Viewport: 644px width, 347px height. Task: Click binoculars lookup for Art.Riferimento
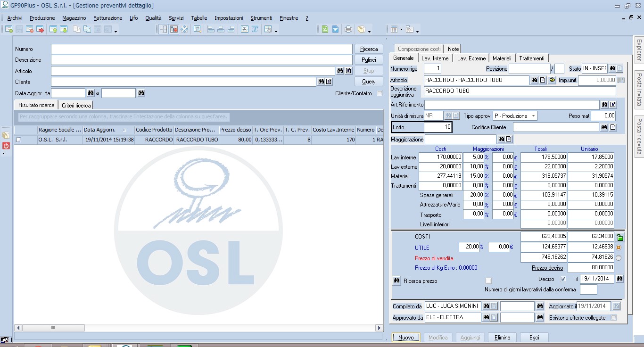604,105
